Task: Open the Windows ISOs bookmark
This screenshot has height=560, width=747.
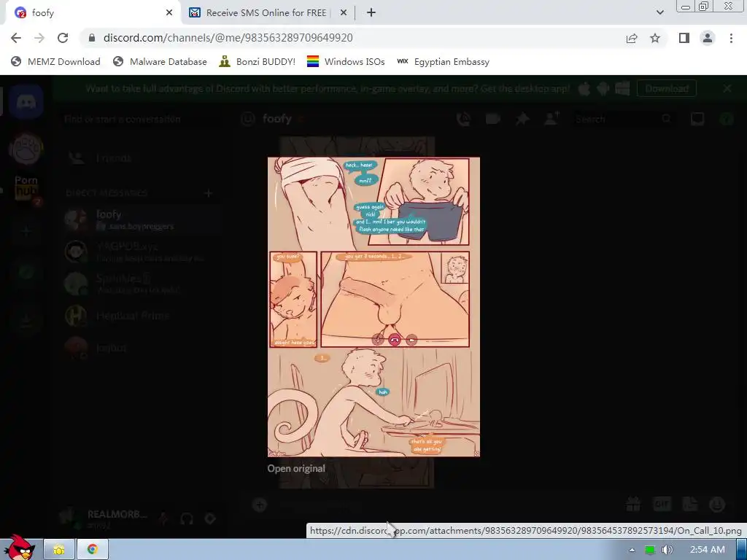Action: [346, 62]
